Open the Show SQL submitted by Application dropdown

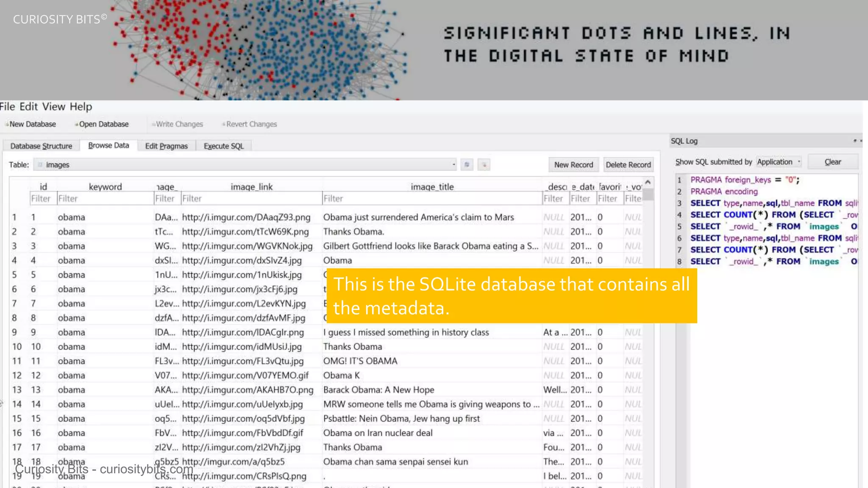(x=779, y=162)
